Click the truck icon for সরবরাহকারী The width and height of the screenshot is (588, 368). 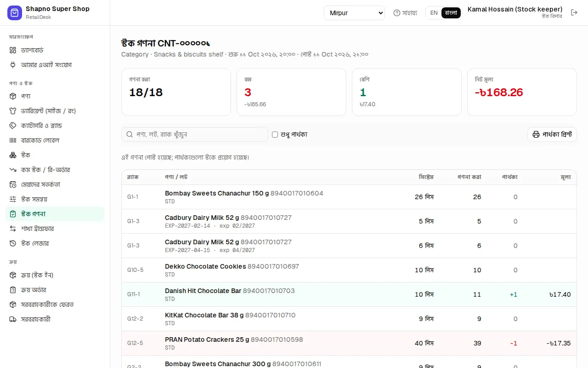click(13, 319)
